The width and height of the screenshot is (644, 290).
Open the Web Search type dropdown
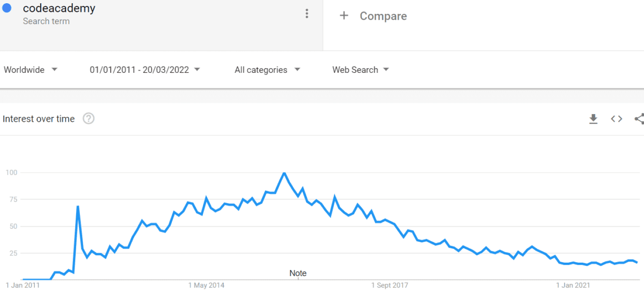(361, 70)
